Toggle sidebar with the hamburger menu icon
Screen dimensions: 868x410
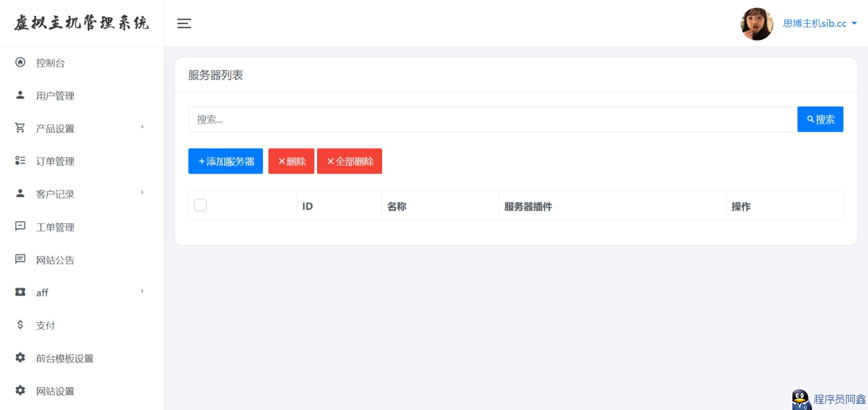(184, 23)
